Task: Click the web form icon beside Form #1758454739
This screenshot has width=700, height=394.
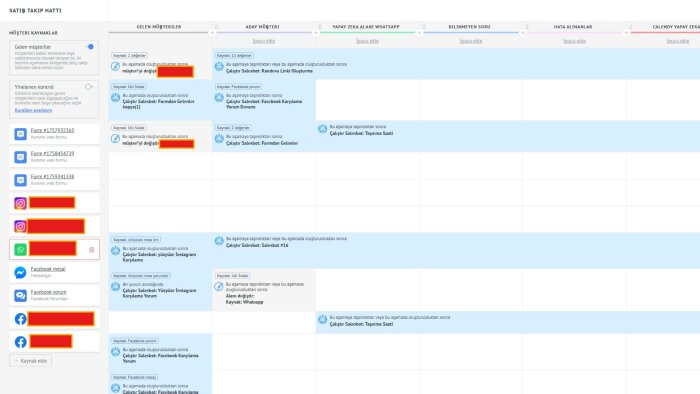Action: 21,157
